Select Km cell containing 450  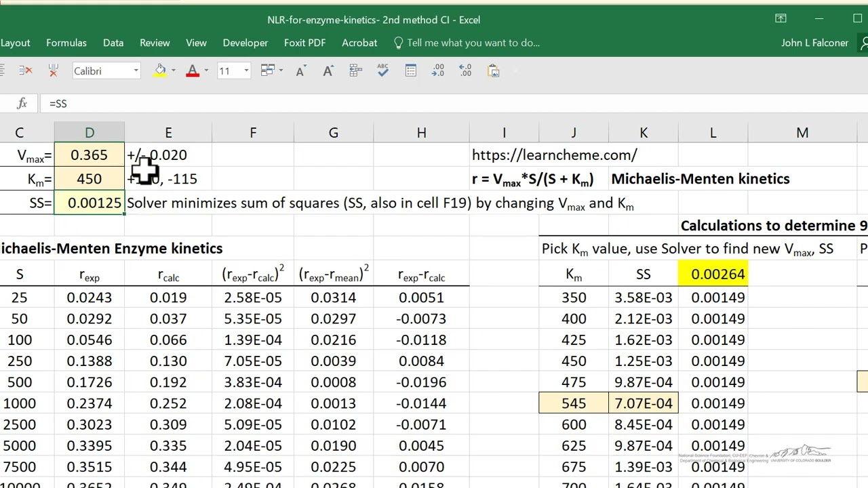point(90,179)
